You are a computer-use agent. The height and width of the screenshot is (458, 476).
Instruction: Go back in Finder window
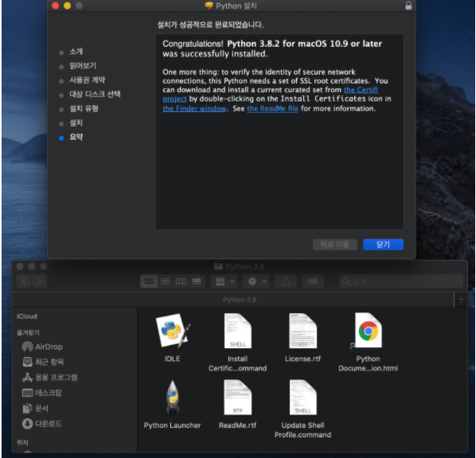24,281
